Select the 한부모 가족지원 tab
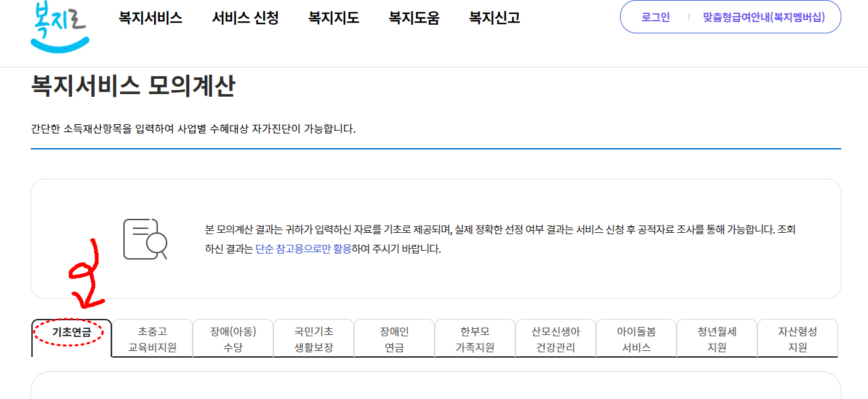 pyautogui.click(x=475, y=339)
